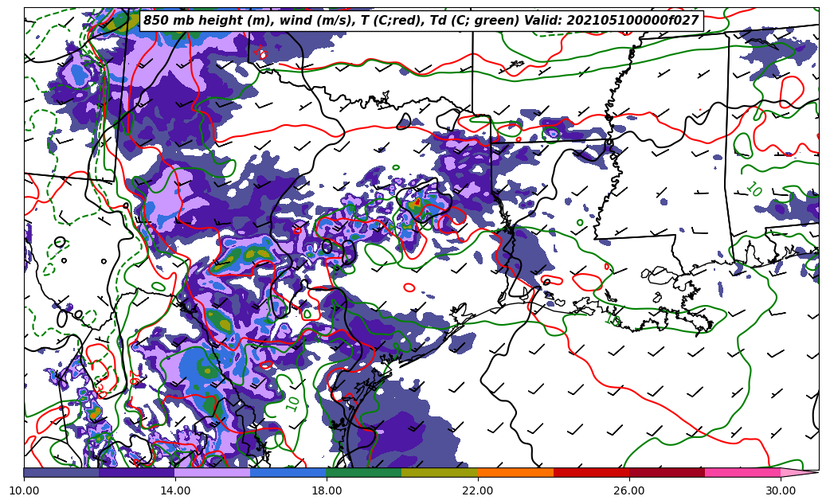
Task: Click the hot pink 28–30 colorbar segment
Action: (743, 472)
